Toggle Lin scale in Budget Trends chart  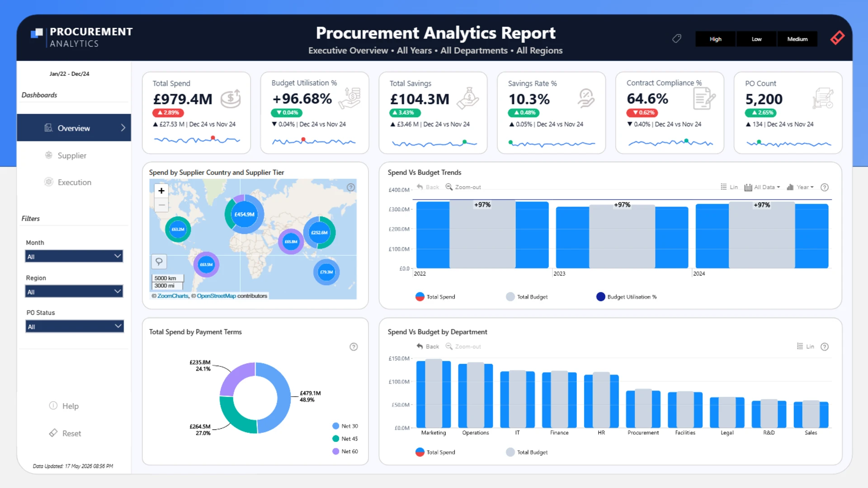pos(729,187)
